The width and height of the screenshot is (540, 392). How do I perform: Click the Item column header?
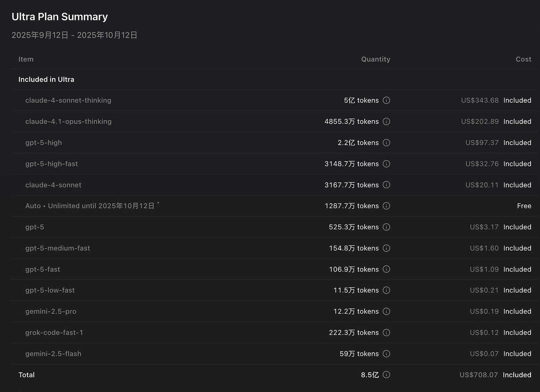pos(26,59)
